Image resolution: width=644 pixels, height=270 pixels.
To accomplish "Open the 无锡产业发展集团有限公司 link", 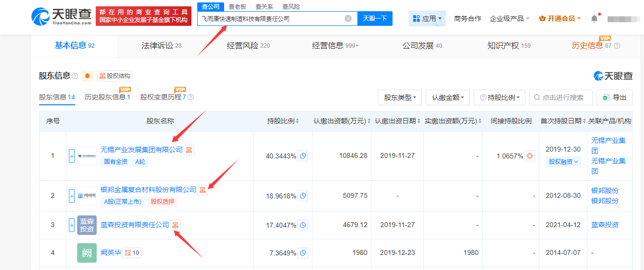I will 142,150.
